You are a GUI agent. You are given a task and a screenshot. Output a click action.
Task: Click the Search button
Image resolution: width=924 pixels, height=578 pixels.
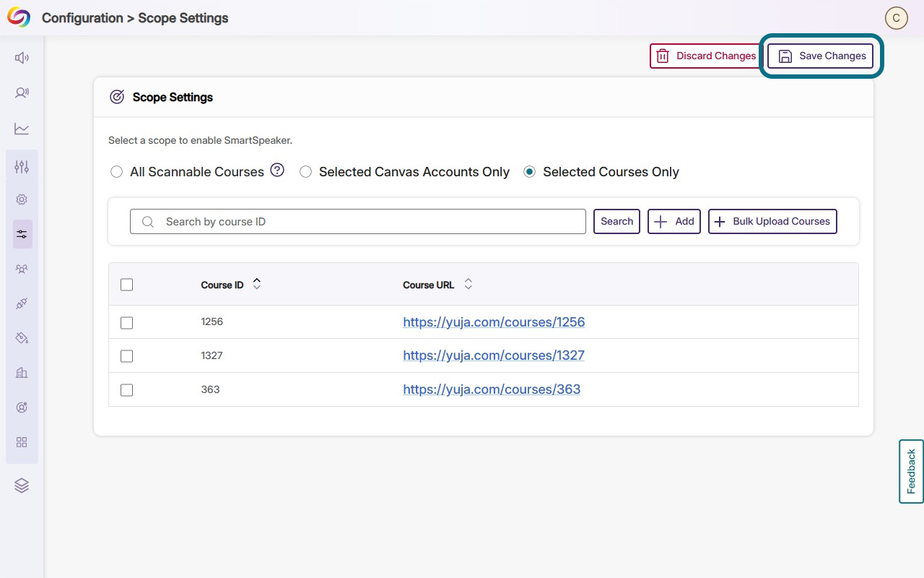coord(616,221)
